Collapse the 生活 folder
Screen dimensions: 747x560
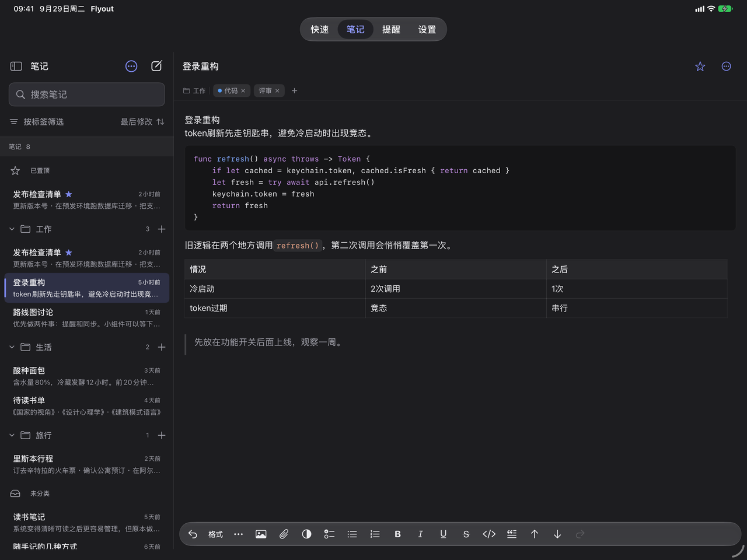point(12,347)
